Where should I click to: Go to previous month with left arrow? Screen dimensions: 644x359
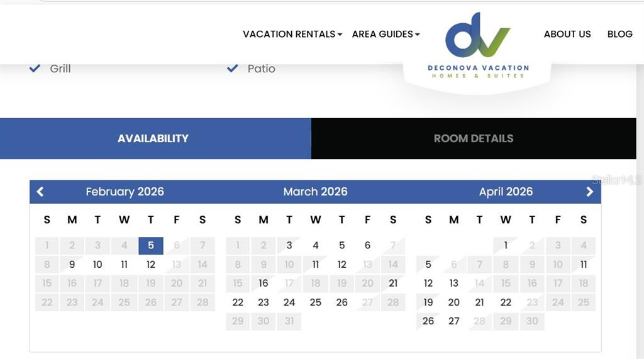(40, 192)
